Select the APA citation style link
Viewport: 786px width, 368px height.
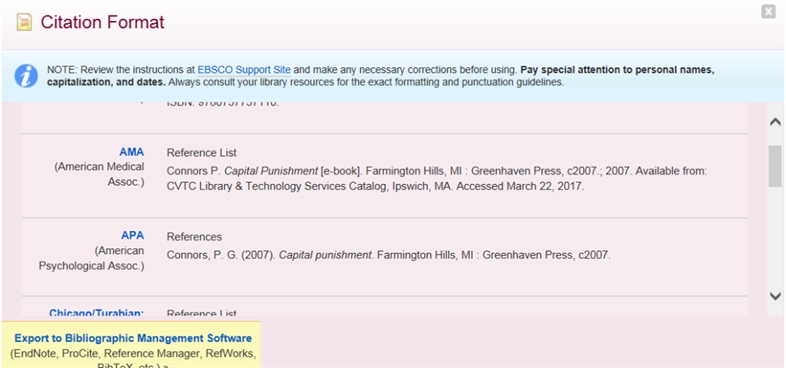(132, 235)
